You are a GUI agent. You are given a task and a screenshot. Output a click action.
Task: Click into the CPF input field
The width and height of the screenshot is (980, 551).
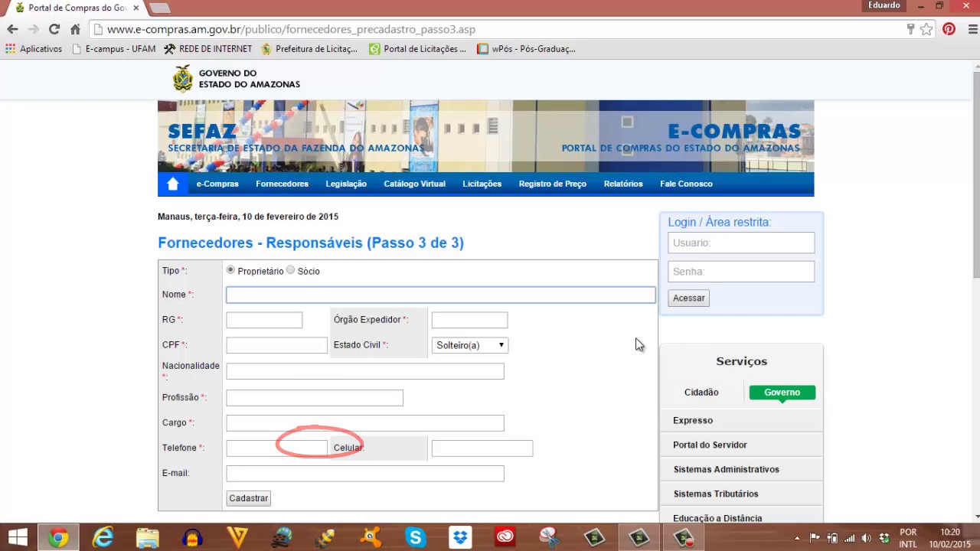coord(276,345)
